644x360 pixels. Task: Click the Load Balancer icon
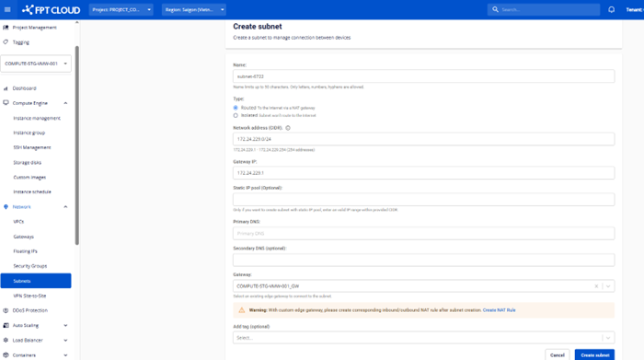[x=6, y=341]
